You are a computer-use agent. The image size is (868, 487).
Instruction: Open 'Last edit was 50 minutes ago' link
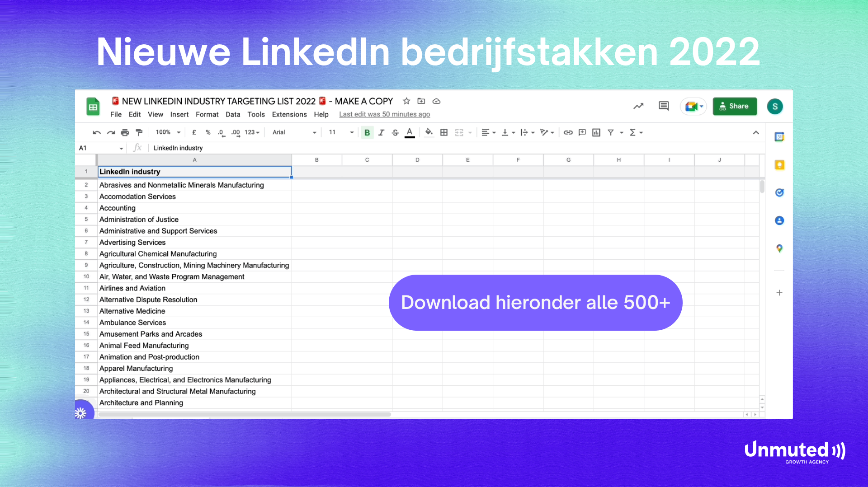pyautogui.click(x=385, y=114)
